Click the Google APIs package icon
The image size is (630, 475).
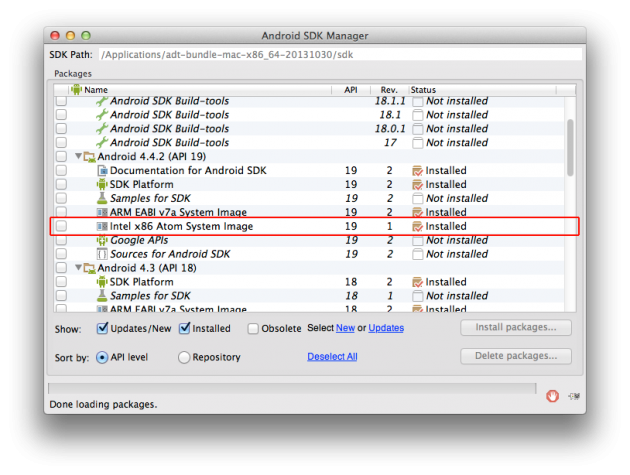point(102,241)
